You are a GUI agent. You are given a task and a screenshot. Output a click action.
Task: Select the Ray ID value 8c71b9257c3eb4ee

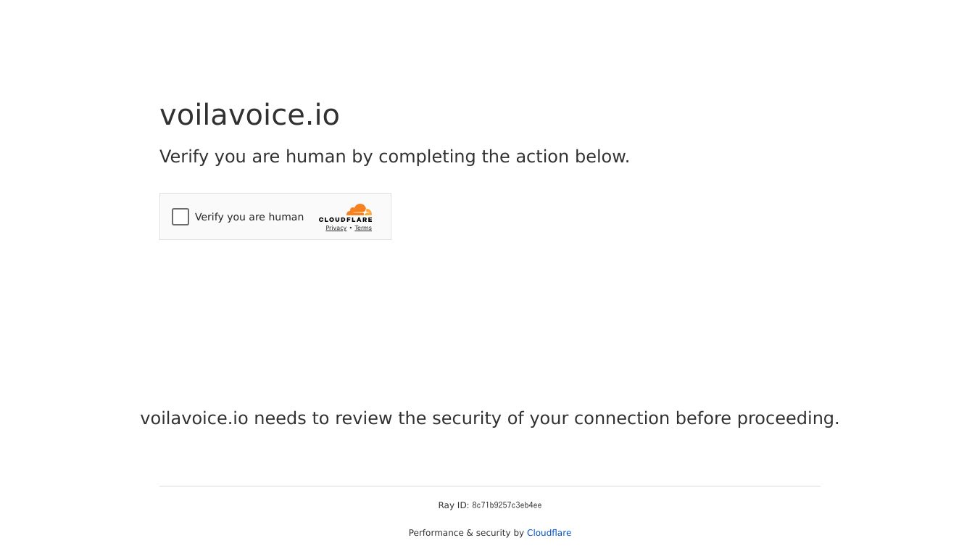coord(507,505)
